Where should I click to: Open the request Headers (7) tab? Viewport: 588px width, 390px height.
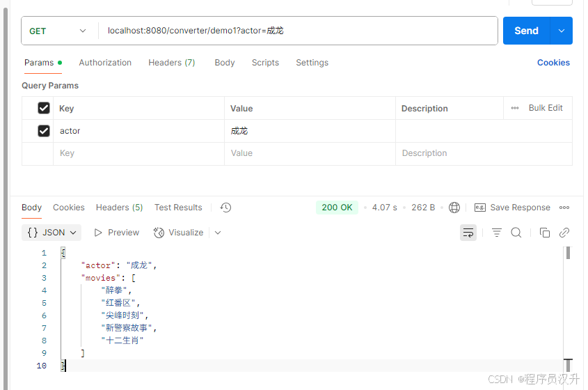point(172,63)
